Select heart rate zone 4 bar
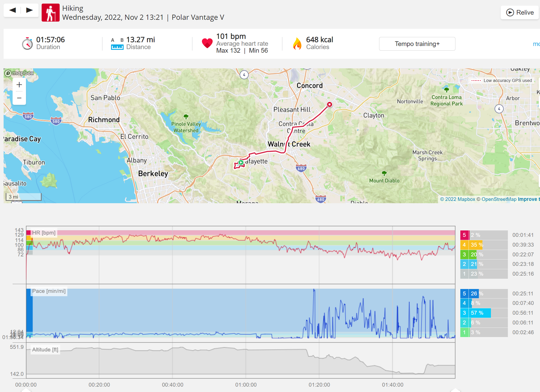Image resolution: width=540 pixels, height=392 pixels. click(484, 245)
